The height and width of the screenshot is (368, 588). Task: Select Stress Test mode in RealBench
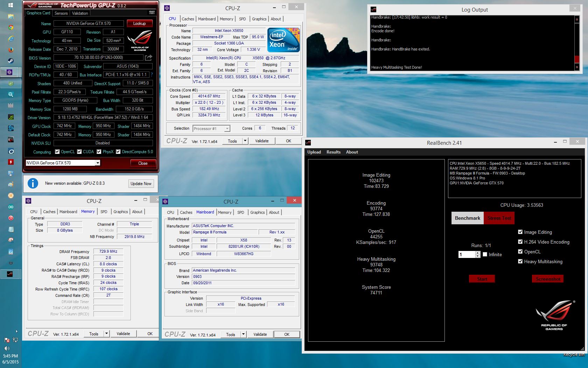pos(499,218)
